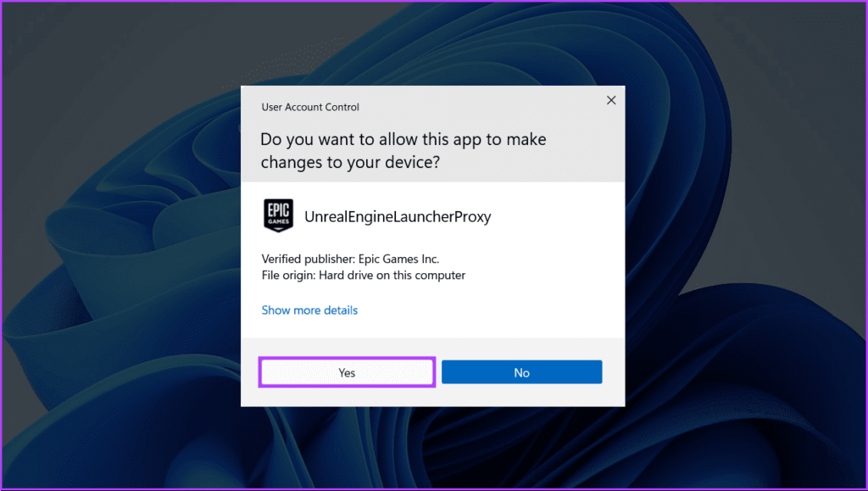868x491 pixels.
Task: Click the User Account Control title text
Action: [x=310, y=108]
